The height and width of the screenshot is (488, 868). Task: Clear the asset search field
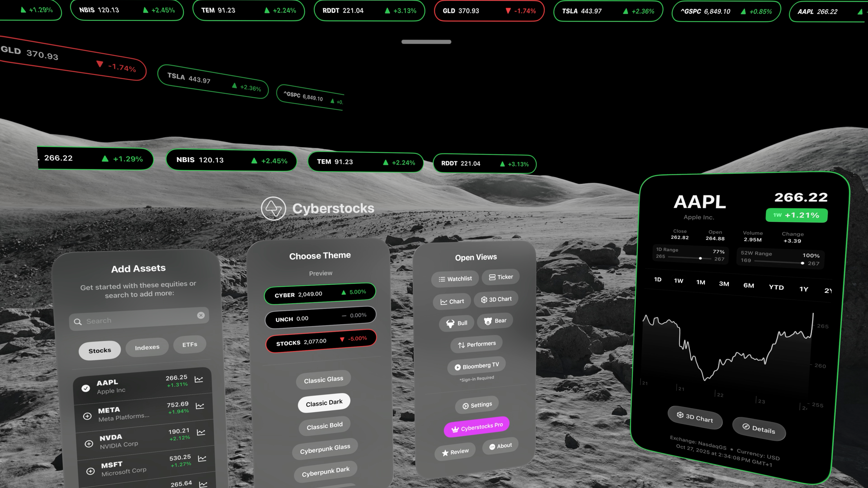(201, 315)
